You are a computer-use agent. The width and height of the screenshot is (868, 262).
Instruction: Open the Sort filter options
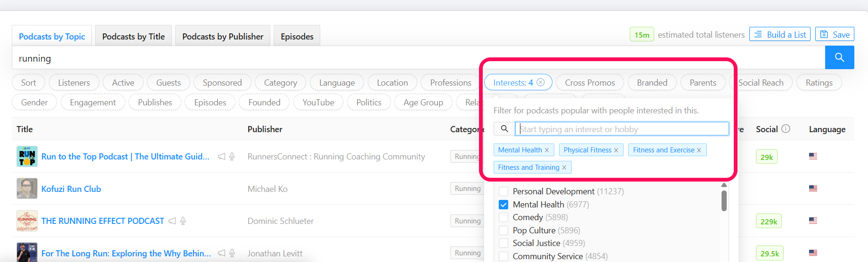coord(28,83)
